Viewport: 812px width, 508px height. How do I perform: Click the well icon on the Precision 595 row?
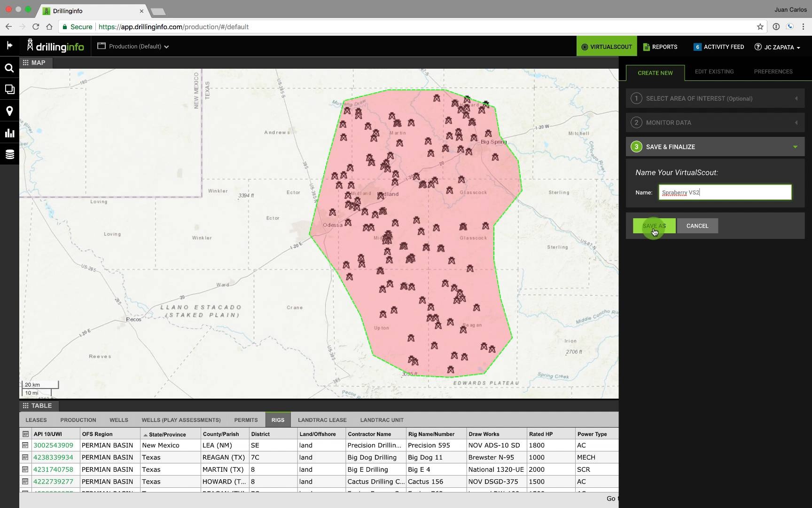25,445
